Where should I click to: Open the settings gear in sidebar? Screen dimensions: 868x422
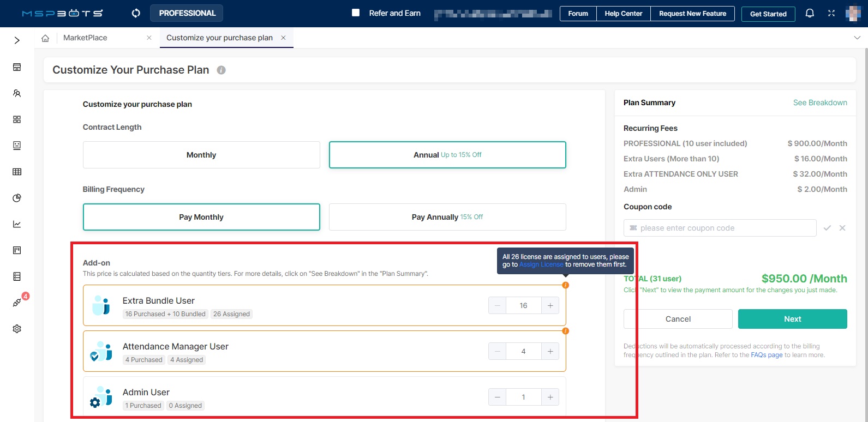point(17,329)
